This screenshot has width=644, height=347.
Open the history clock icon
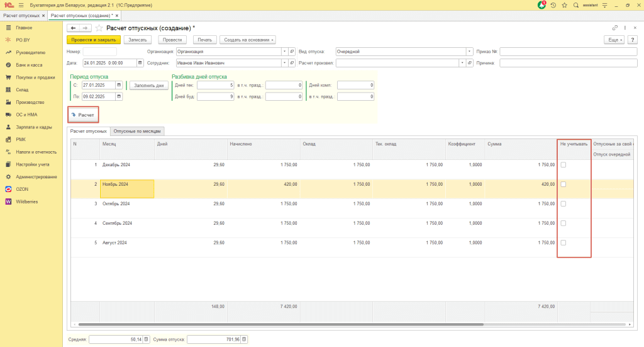click(x=553, y=5)
